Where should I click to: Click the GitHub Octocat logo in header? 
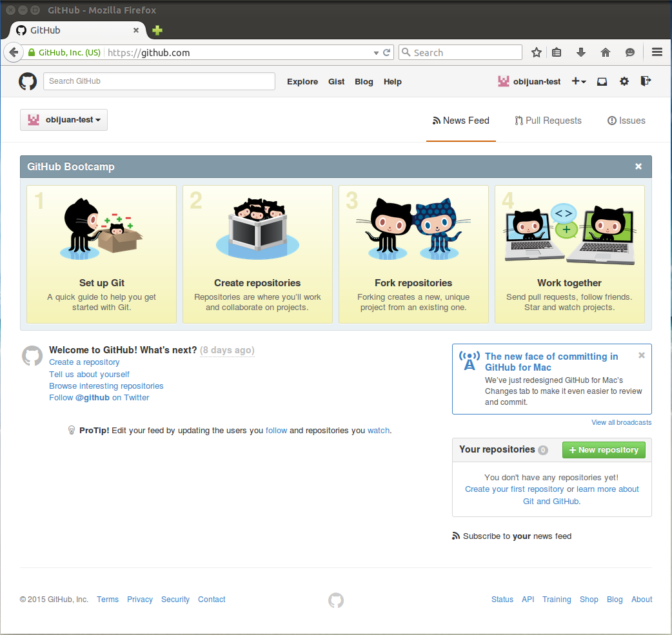click(28, 81)
